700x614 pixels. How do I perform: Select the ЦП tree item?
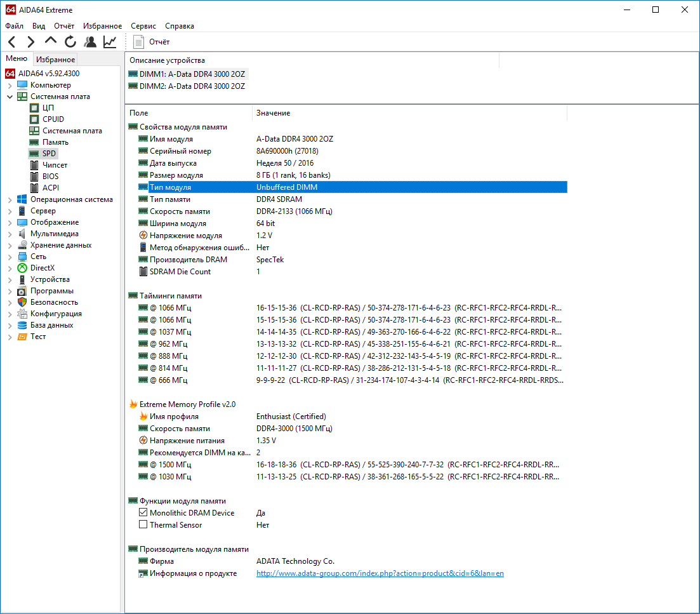point(48,107)
